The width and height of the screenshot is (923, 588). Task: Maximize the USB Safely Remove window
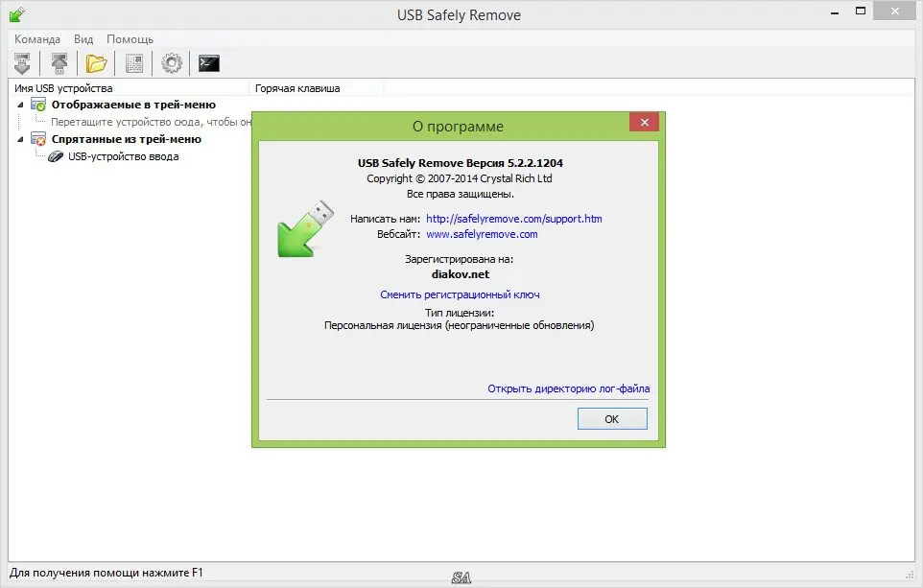(861, 12)
